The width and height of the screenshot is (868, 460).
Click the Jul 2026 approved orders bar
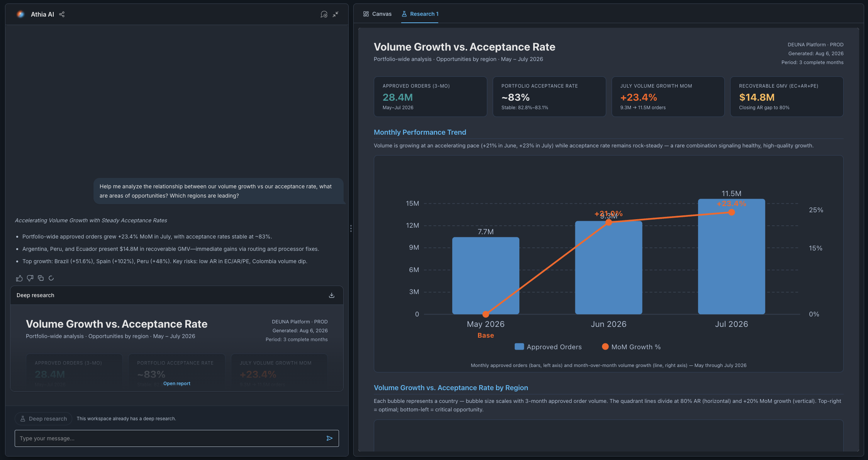(731, 257)
